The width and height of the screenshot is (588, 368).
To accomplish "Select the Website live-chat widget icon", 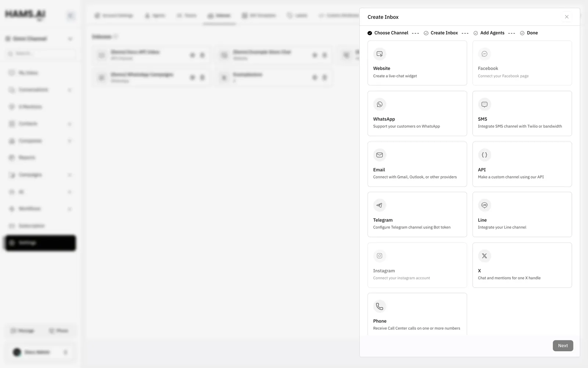I will 380,54.
